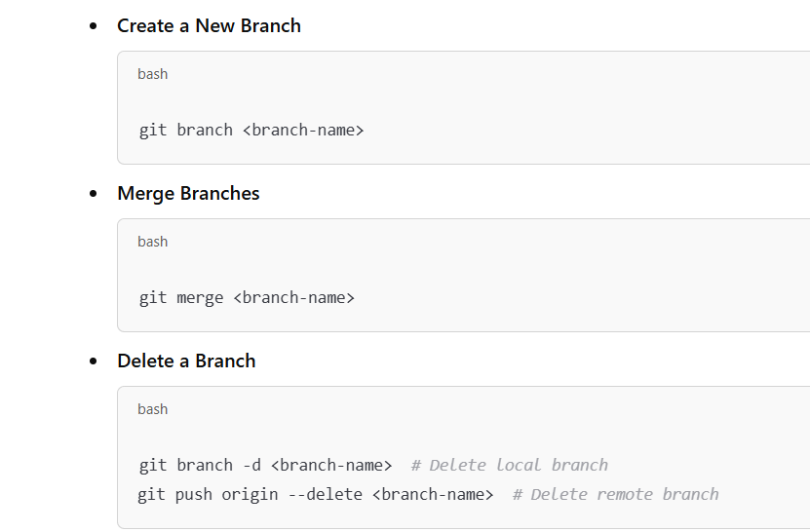Image resolution: width=810 pixels, height=532 pixels.
Task: Click the bullet point beside "Delete a Branch"
Action: (x=94, y=361)
